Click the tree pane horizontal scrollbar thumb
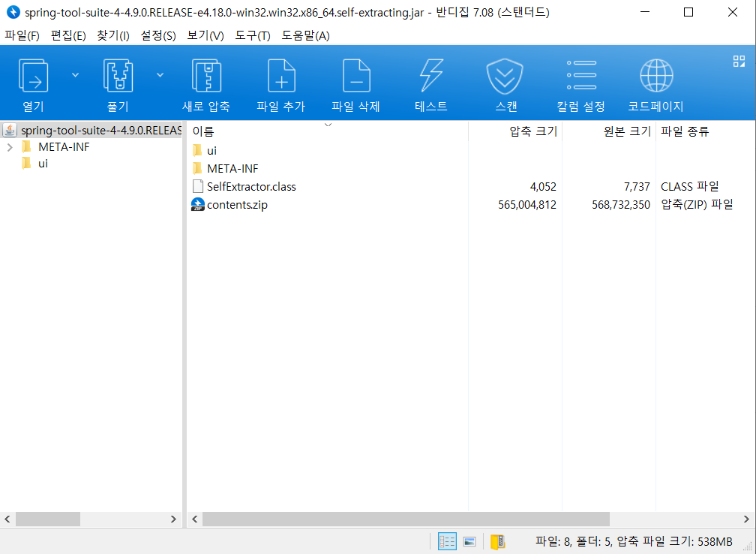This screenshot has width=756, height=554. coord(48,519)
